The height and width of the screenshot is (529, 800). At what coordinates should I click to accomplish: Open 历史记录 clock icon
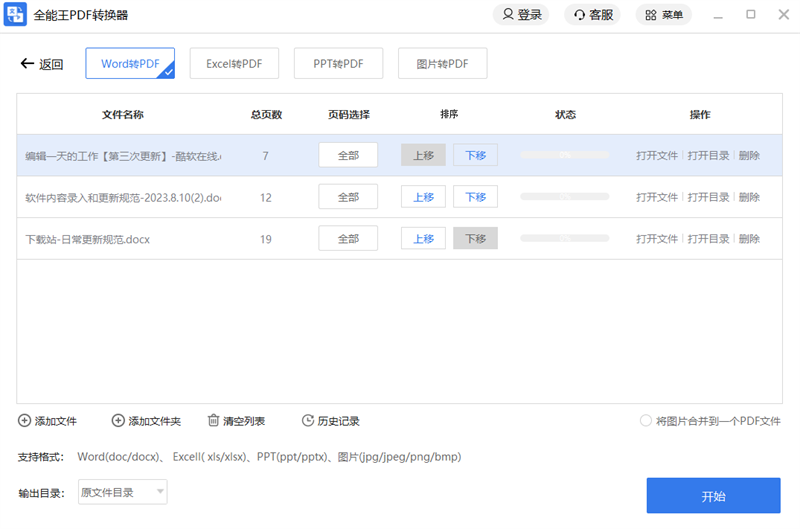tap(308, 421)
